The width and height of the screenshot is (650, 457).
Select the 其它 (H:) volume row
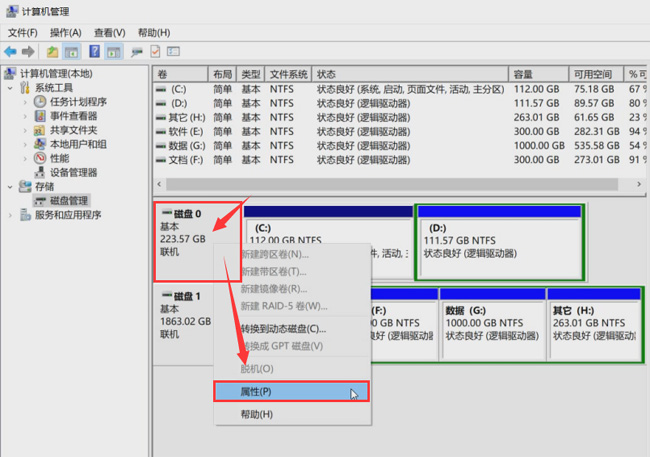point(400,117)
